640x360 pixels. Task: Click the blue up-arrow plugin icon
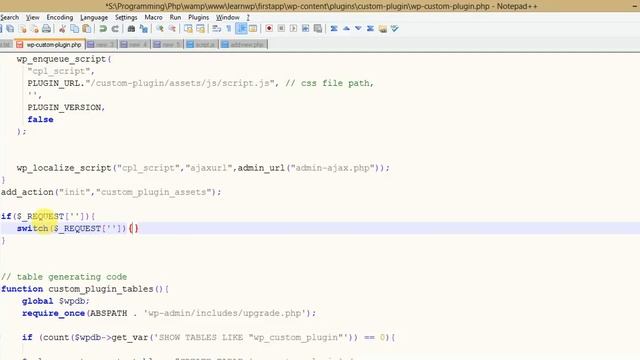(346, 29)
